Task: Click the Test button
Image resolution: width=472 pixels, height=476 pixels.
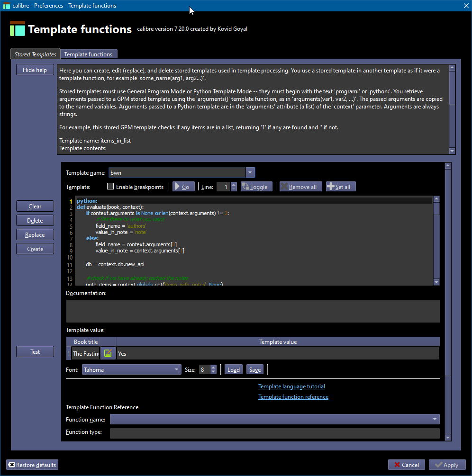Action: (35, 351)
